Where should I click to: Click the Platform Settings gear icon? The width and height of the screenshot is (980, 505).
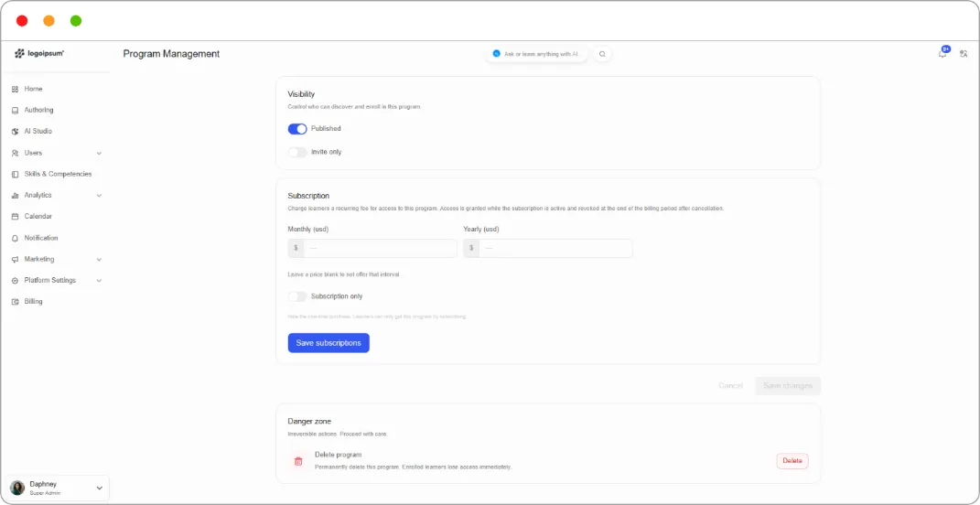pyautogui.click(x=15, y=281)
